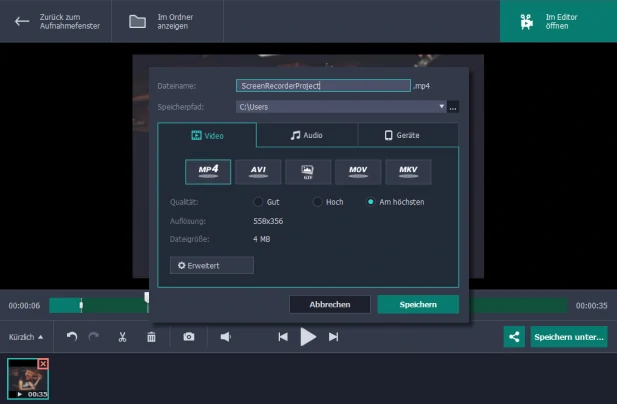617x404 pixels.
Task: Mute audio with speaker icon
Action: 226,337
